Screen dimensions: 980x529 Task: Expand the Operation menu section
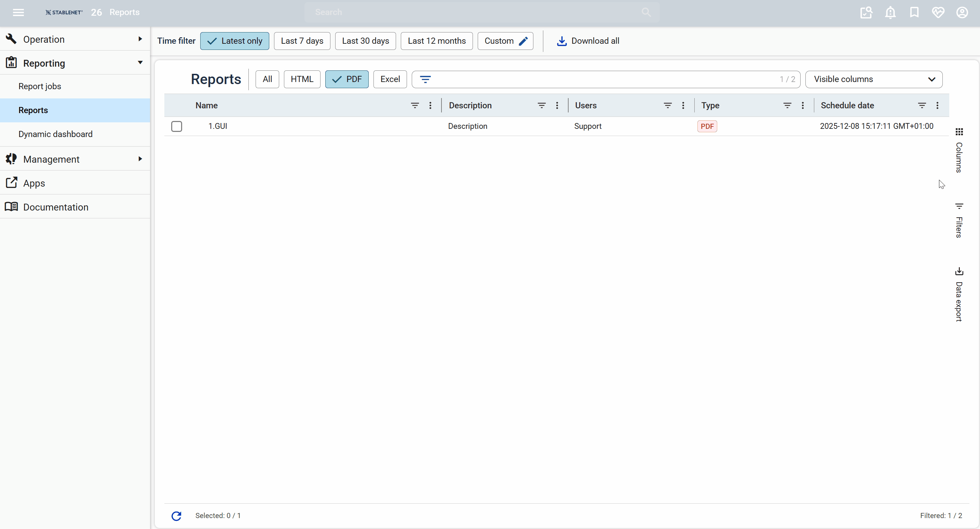[75, 39]
